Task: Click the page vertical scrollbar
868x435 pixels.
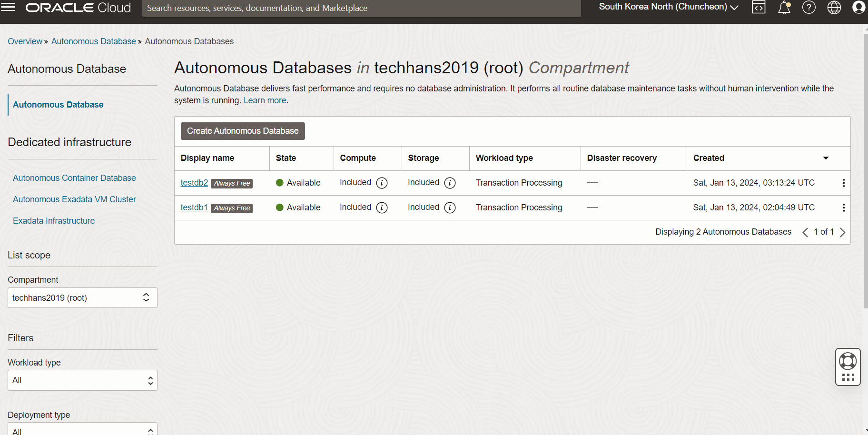Action: click(x=865, y=171)
